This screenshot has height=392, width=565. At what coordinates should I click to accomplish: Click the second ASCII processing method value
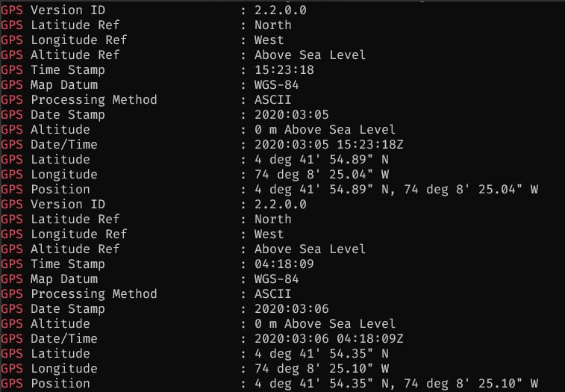pos(272,294)
